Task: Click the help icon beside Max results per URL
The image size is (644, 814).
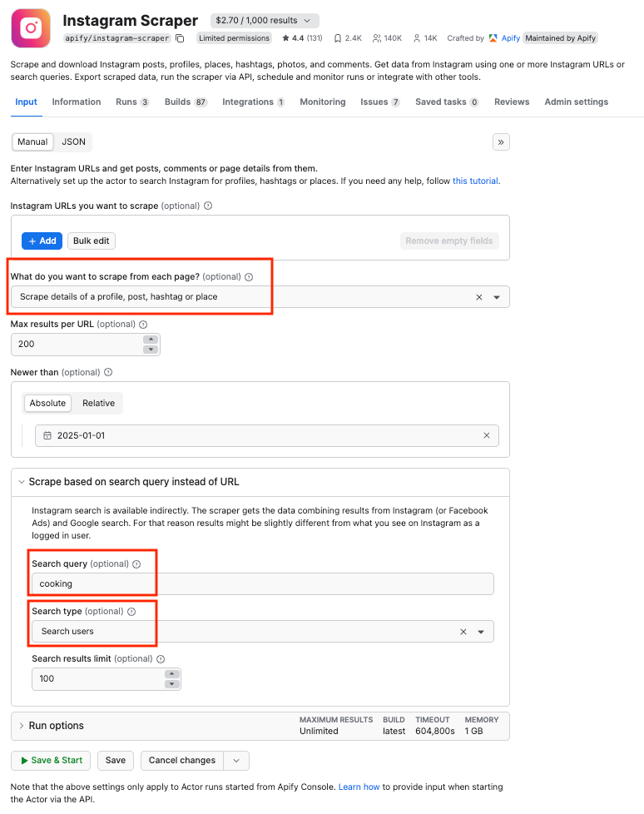Action: pos(143,325)
